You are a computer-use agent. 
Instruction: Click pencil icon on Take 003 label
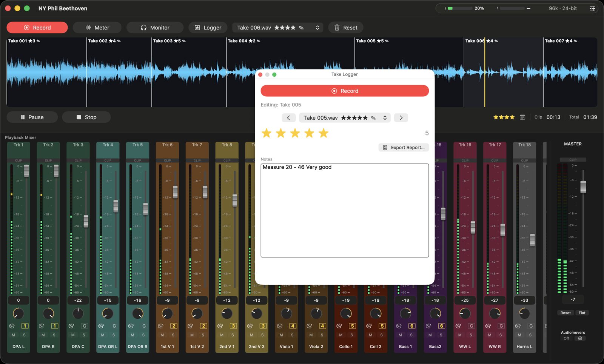coord(184,41)
